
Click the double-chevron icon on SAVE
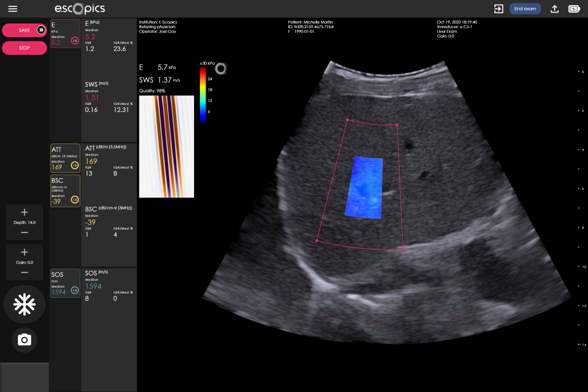click(41, 30)
